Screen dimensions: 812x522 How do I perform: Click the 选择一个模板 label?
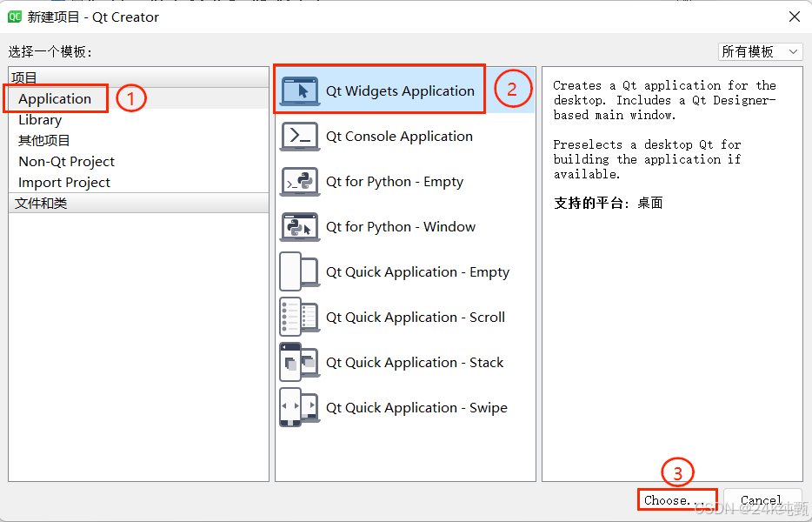50,52
